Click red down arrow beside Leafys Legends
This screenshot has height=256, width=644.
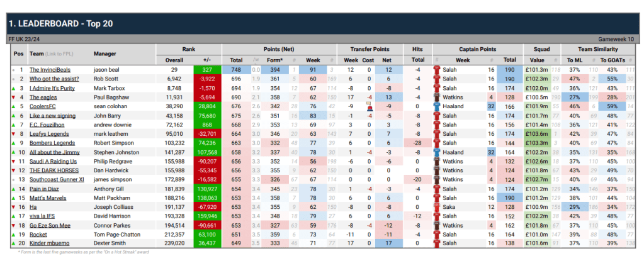point(14,133)
